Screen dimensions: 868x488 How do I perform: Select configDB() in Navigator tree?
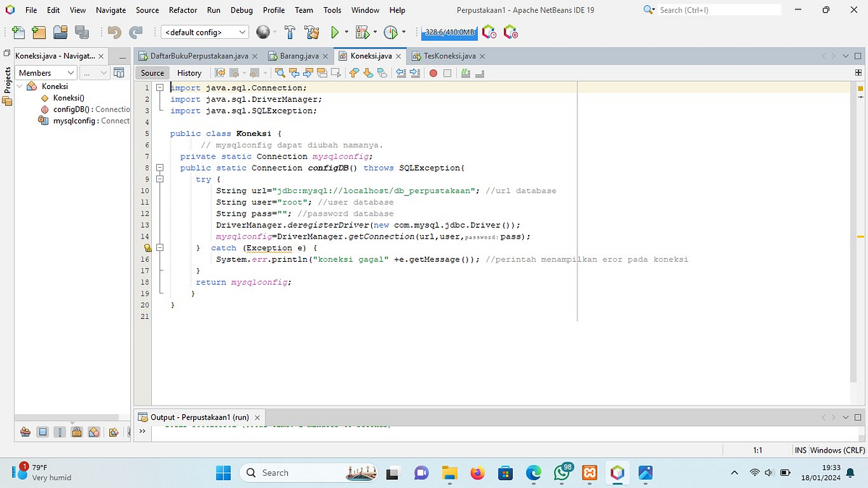point(84,109)
